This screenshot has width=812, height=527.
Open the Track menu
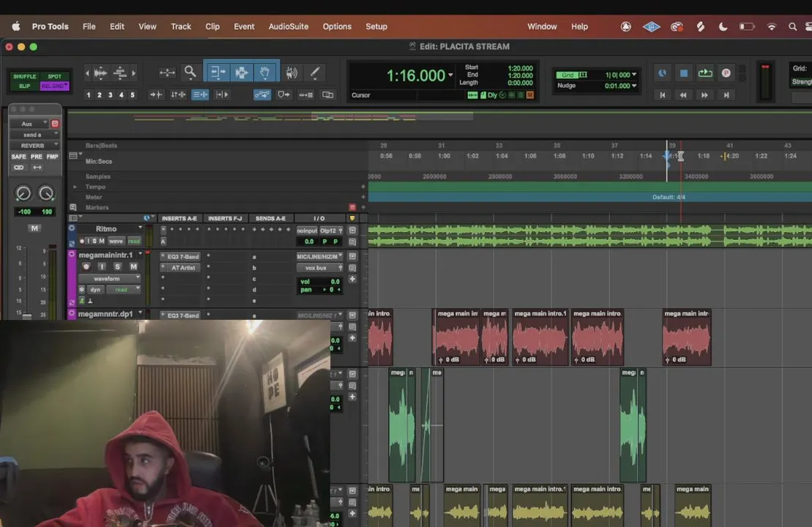(x=181, y=26)
